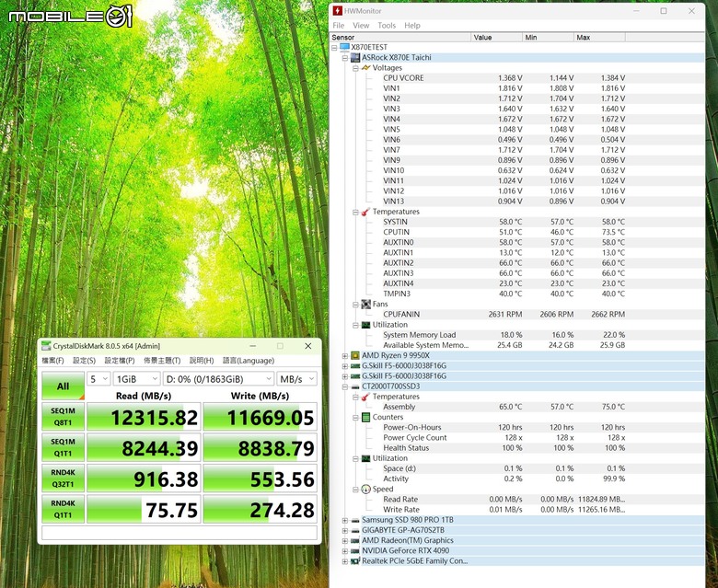Close the CrystalDiskMark window
Image resolution: width=718 pixels, height=588 pixels.
click(x=308, y=346)
